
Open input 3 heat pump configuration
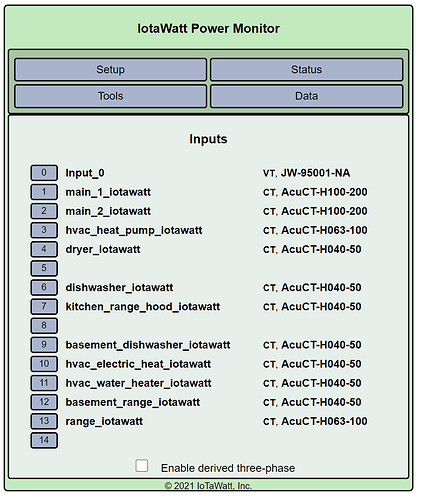point(44,230)
